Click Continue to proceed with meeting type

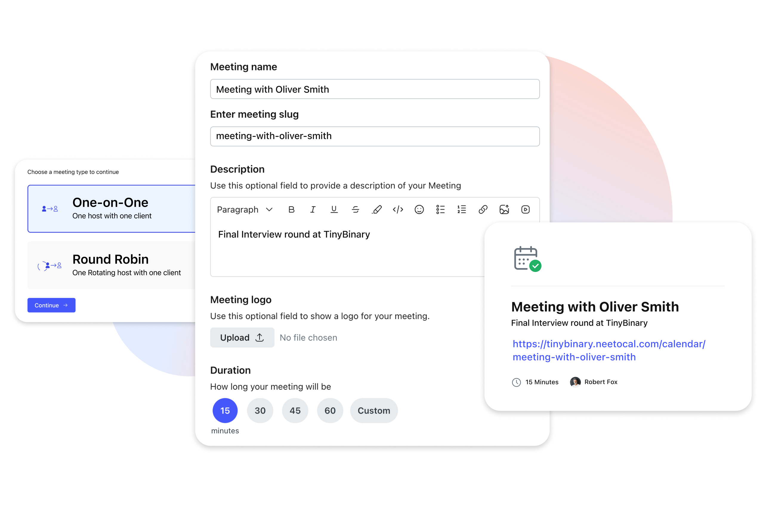[x=51, y=305]
